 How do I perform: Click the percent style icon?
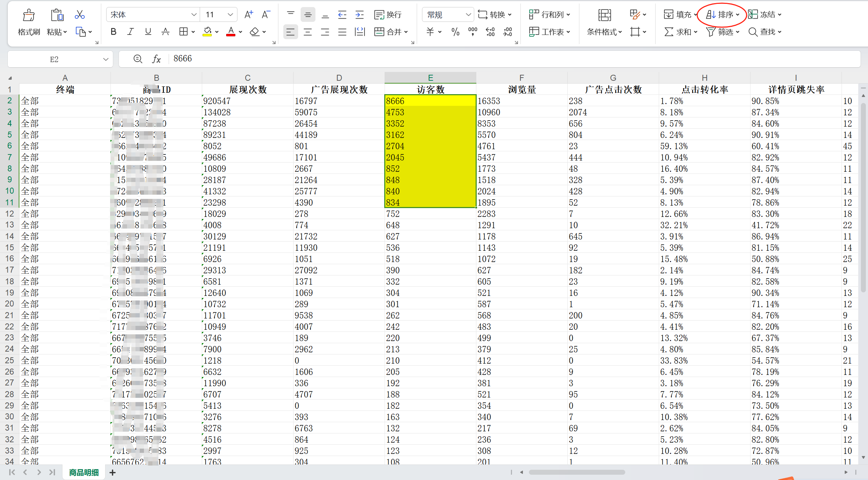pyautogui.click(x=455, y=32)
